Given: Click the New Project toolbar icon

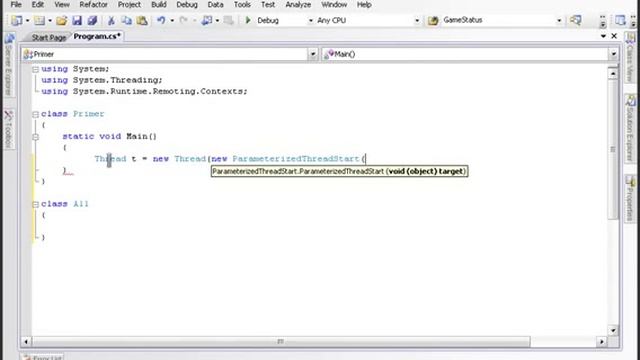Looking at the screenshot, I should click(17, 20).
